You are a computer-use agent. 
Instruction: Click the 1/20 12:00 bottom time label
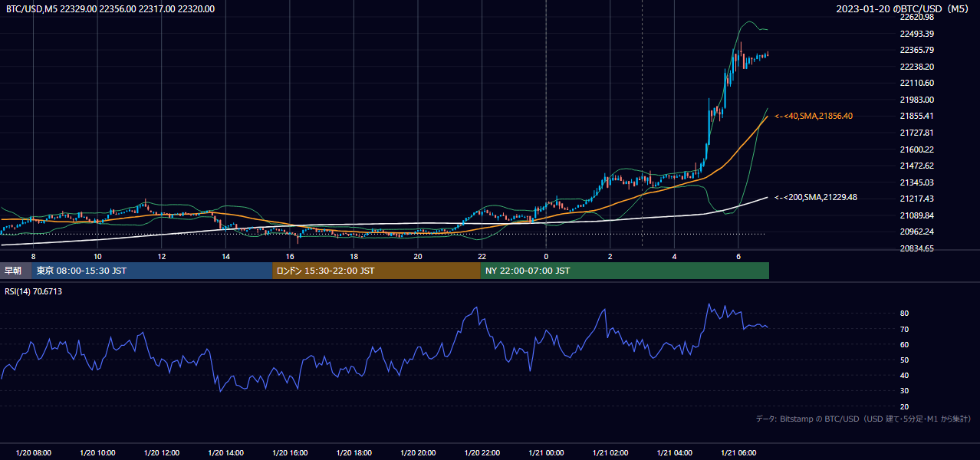click(x=161, y=453)
